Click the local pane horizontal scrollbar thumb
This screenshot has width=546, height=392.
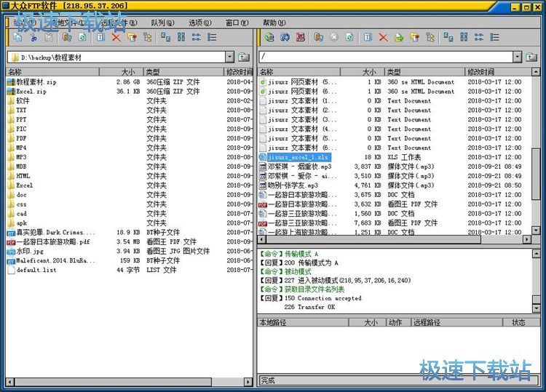[113, 382]
